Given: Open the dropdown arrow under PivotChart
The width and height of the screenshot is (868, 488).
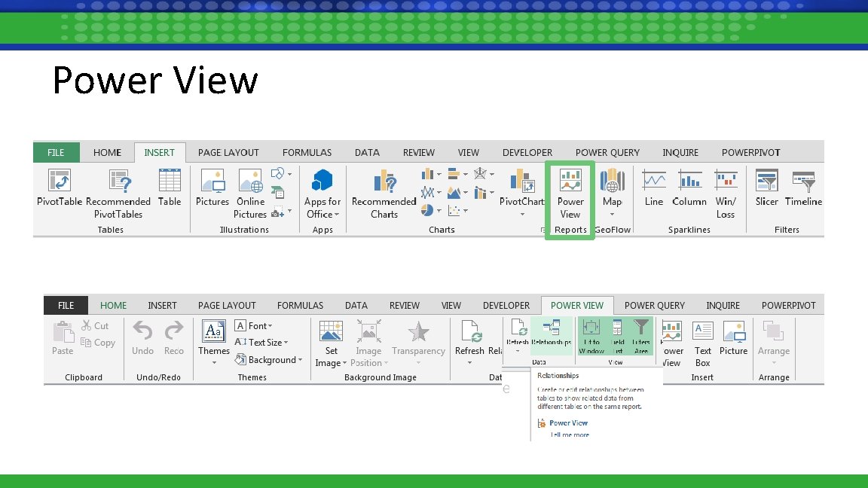Looking at the screenshot, I should tap(522, 215).
